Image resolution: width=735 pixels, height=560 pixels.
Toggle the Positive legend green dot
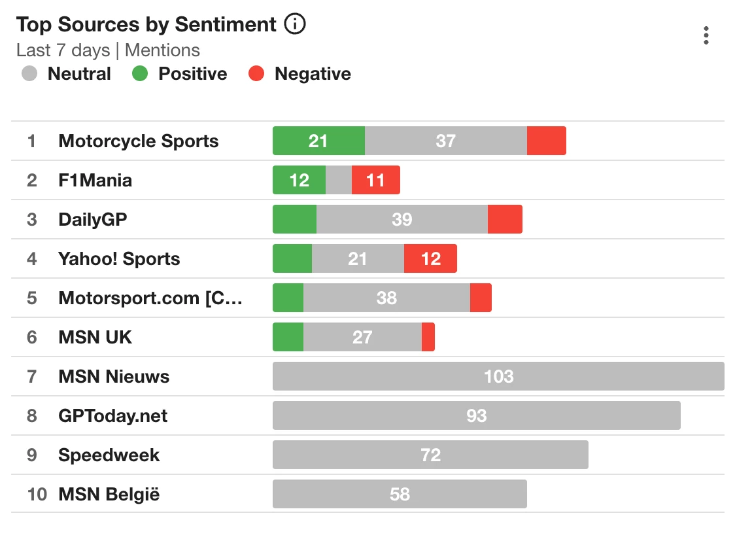click(141, 74)
